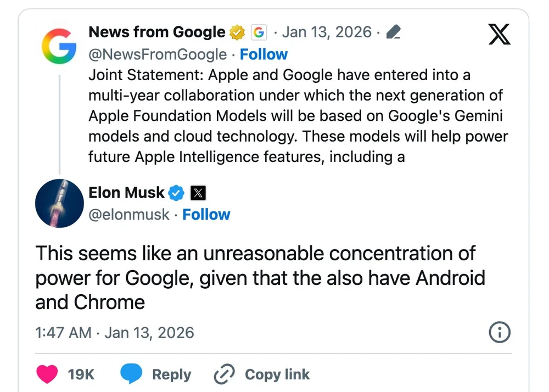Click the gold verified badge next to News from Google
Screen dimensions: 549x392
point(236,32)
